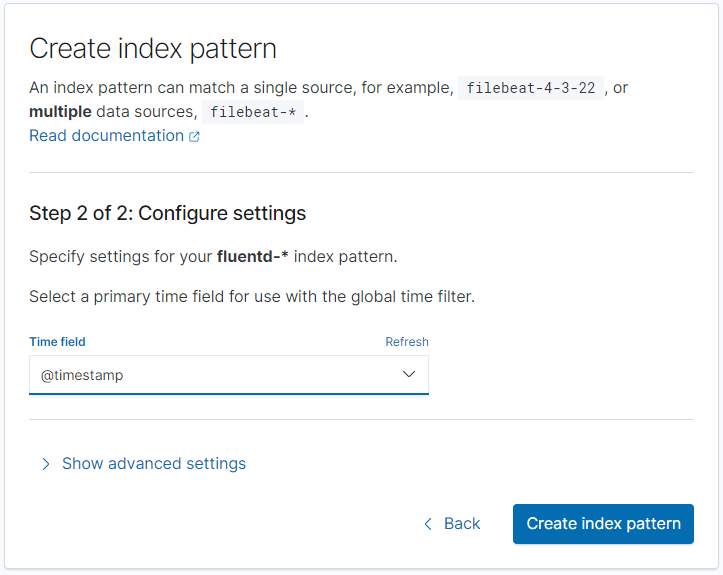Open the Read documentation link
This screenshot has width=723, height=575.
coord(106,136)
